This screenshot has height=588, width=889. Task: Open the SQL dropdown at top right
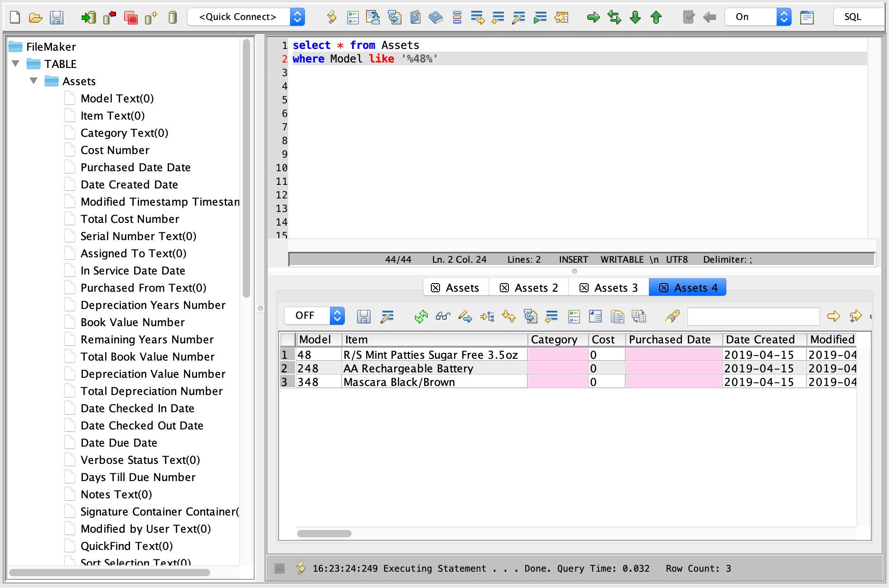click(859, 17)
